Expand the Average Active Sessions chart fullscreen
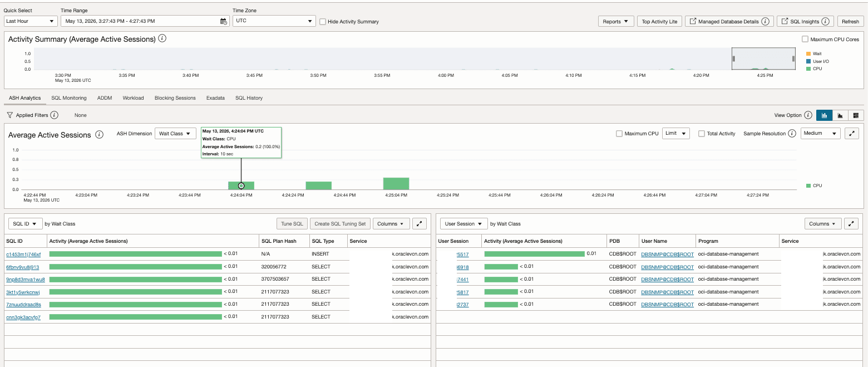 (x=852, y=134)
